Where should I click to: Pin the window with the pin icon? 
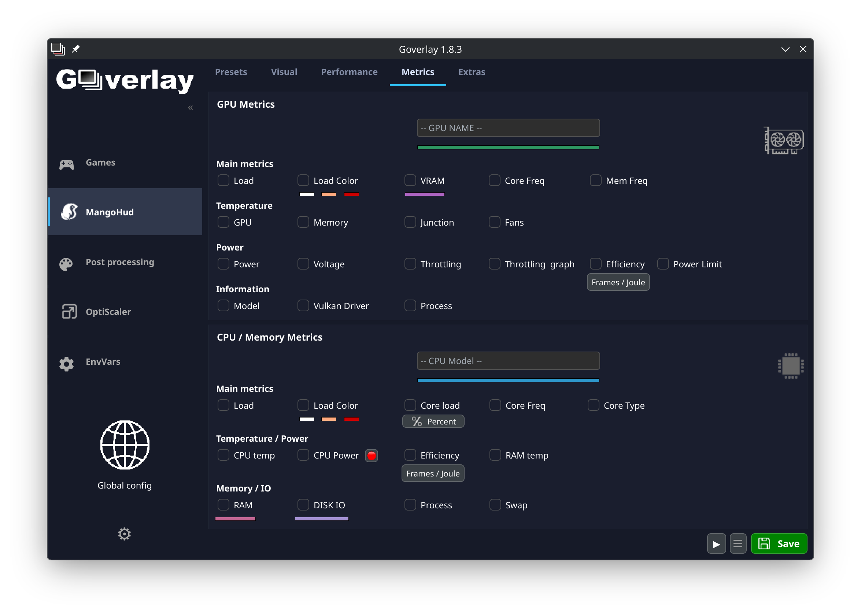click(x=75, y=49)
